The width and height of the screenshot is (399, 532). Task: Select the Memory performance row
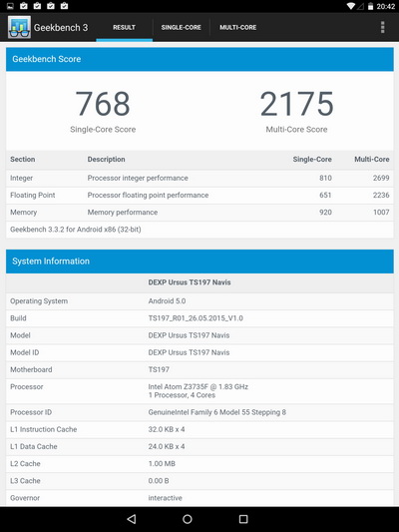(199, 213)
